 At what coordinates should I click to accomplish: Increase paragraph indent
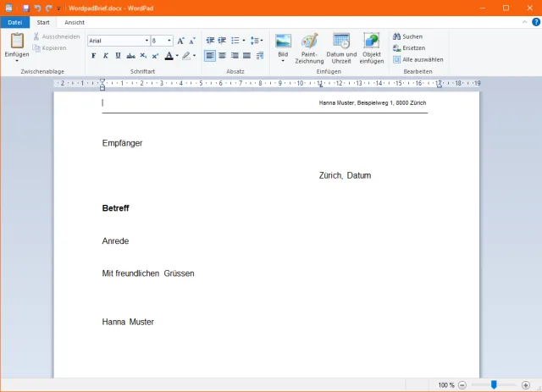pos(222,41)
